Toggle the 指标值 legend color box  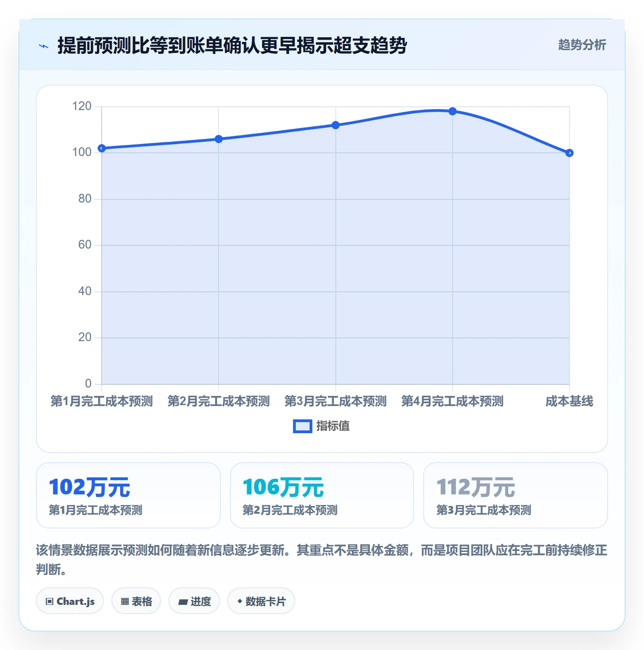coord(303,426)
